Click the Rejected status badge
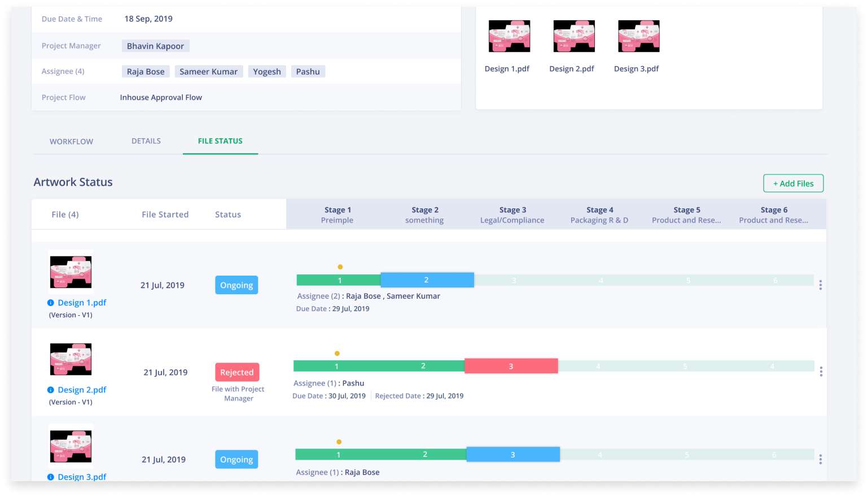The width and height of the screenshot is (868, 497). (237, 372)
